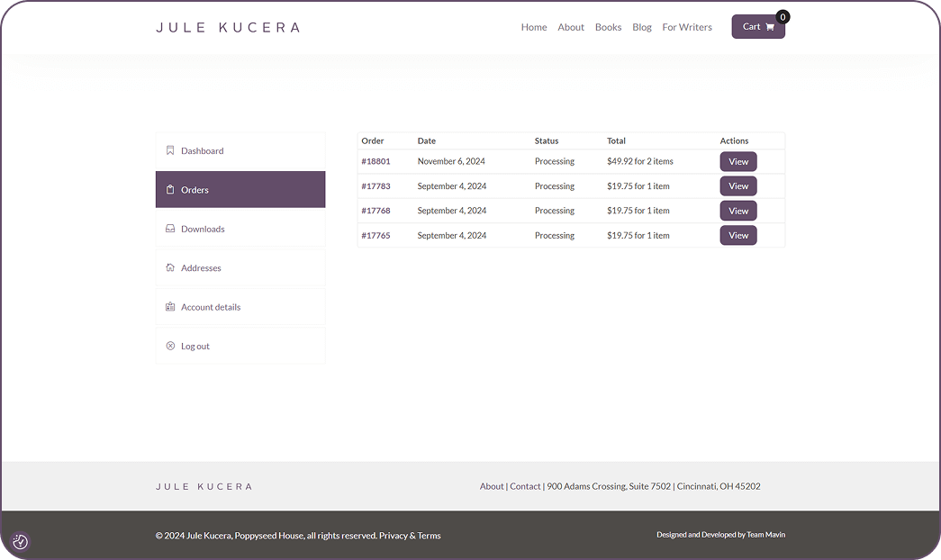Screen dimensions: 941x560
Task: View order #18801 details
Action: (x=737, y=162)
